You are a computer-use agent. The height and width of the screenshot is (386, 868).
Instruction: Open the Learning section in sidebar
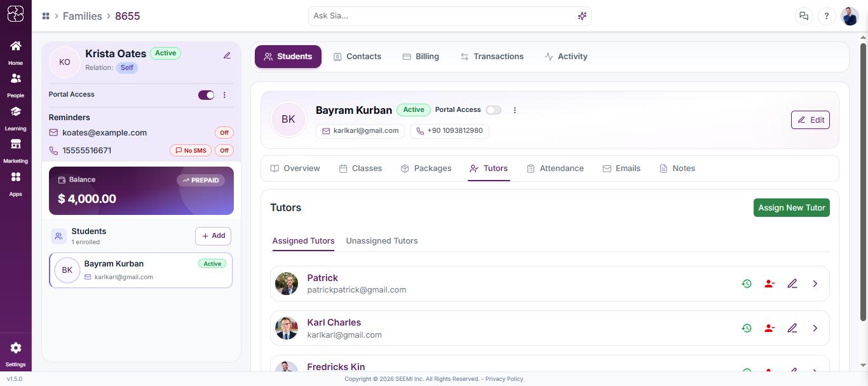tap(15, 118)
